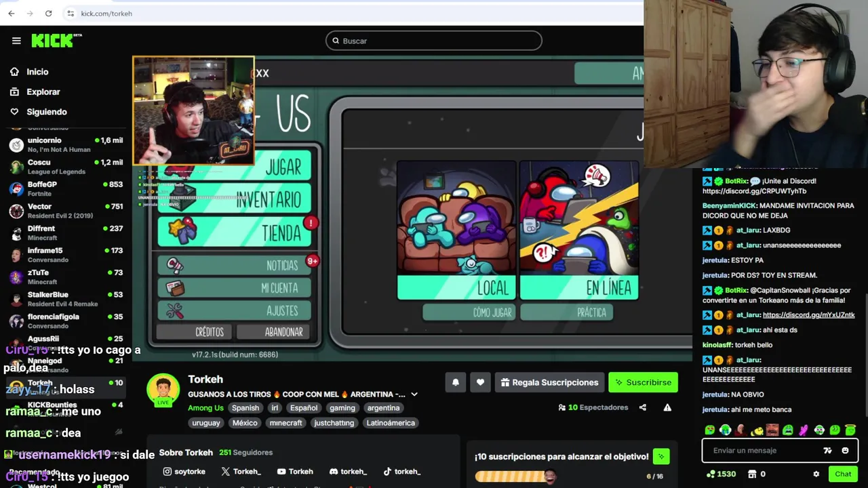868x488 pixels.
Task: Click the Suscribirse button
Action: point(643,382)
